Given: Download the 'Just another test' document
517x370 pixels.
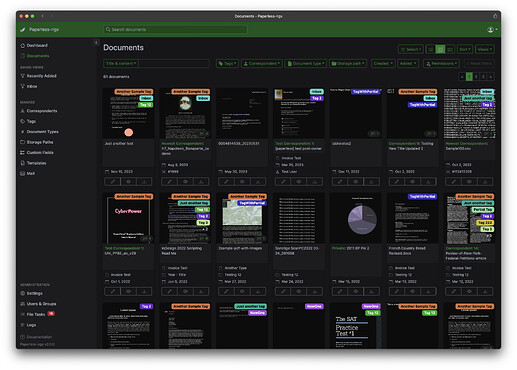Looking at the screenshot, I should point(144,182).
